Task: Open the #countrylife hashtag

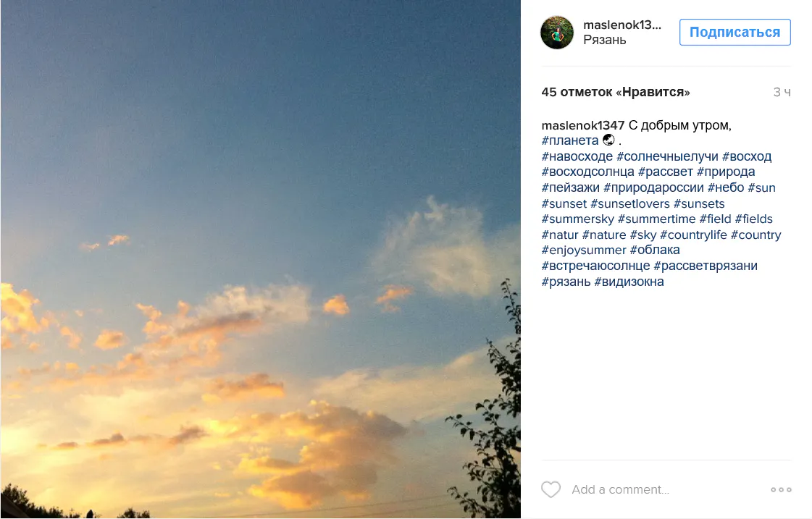Action: [693, 235]
